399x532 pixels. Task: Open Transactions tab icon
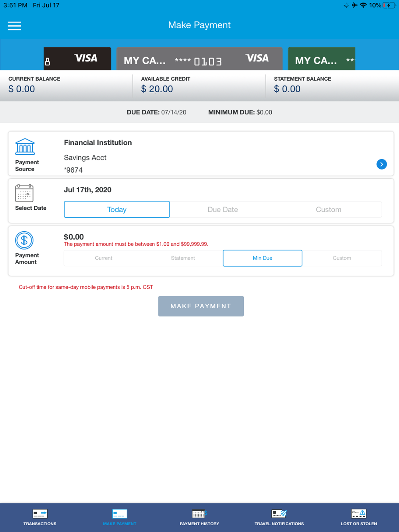[x=40, y=514]
